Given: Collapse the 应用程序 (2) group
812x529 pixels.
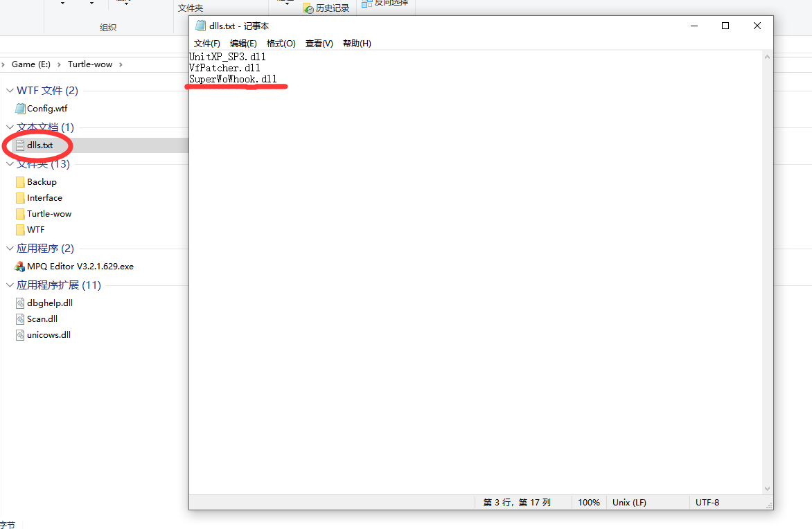Looking at the screenshot, I should click(x=10, y=249).
